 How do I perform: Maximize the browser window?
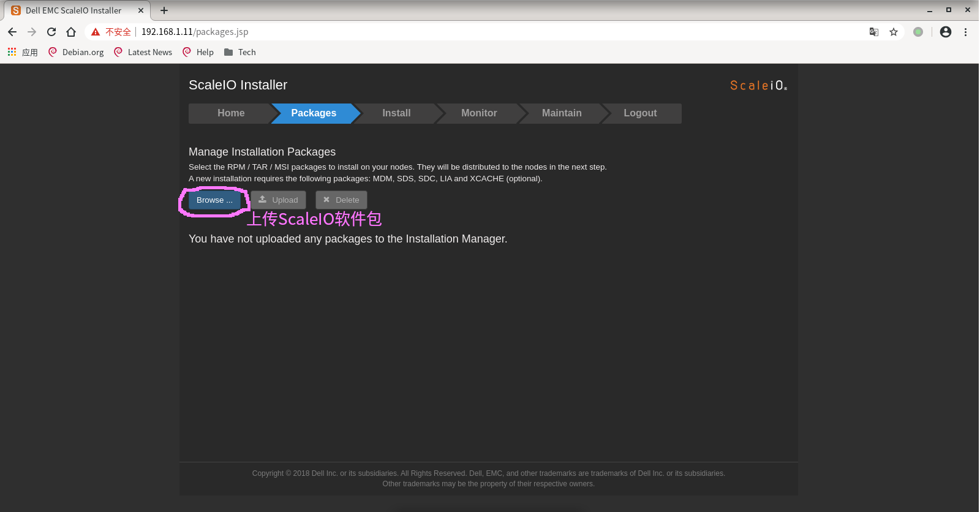tap(949, 10)
